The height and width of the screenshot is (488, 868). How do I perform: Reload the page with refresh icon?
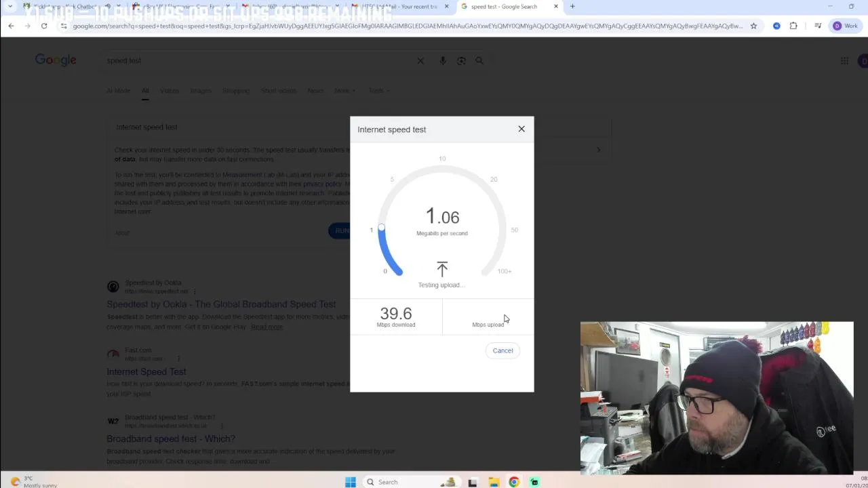(44, 26)
